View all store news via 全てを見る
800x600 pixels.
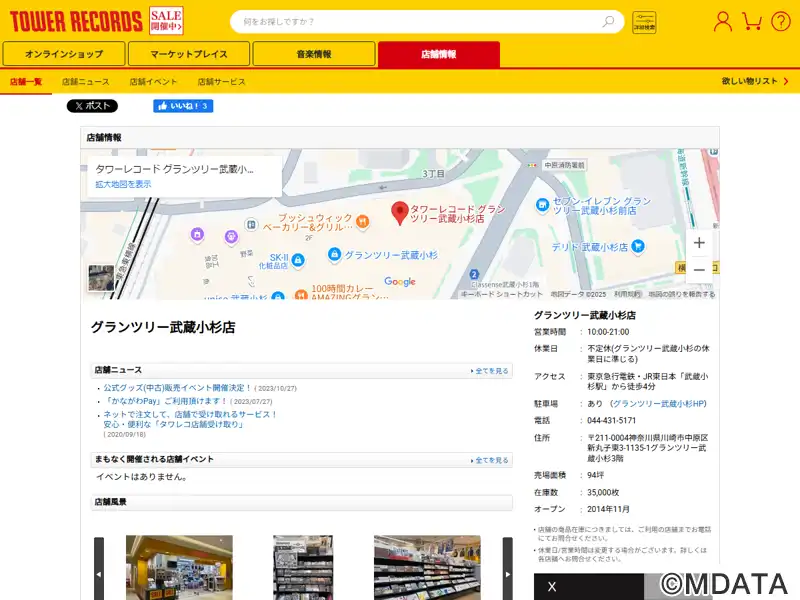(x=490, y=371)
